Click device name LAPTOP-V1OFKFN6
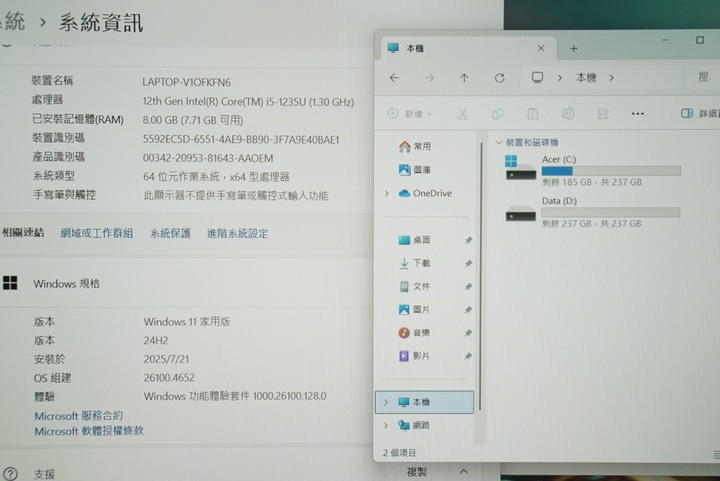 coord(186,82)
